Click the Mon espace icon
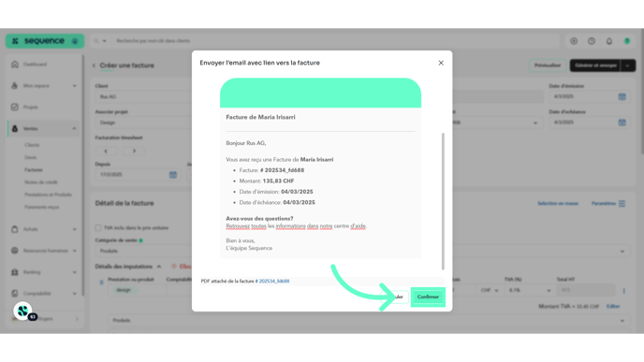Viewport: 644px width, 362px height. pyautogui.click(x=15, y=86)
